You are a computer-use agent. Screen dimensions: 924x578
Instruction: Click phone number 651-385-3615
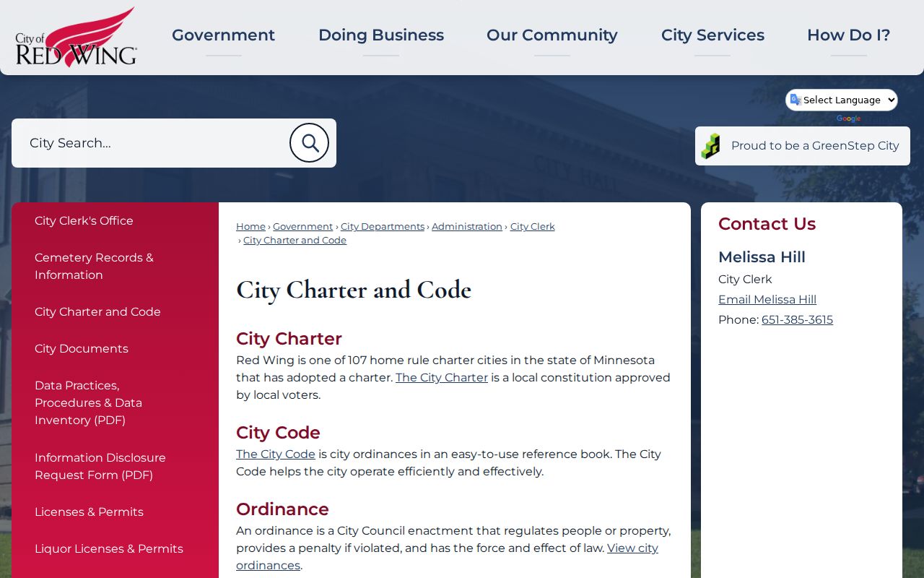797,320
